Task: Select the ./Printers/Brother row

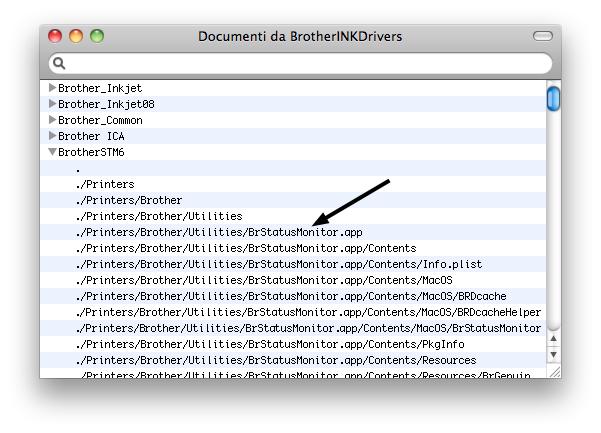Action: [293, 200]
